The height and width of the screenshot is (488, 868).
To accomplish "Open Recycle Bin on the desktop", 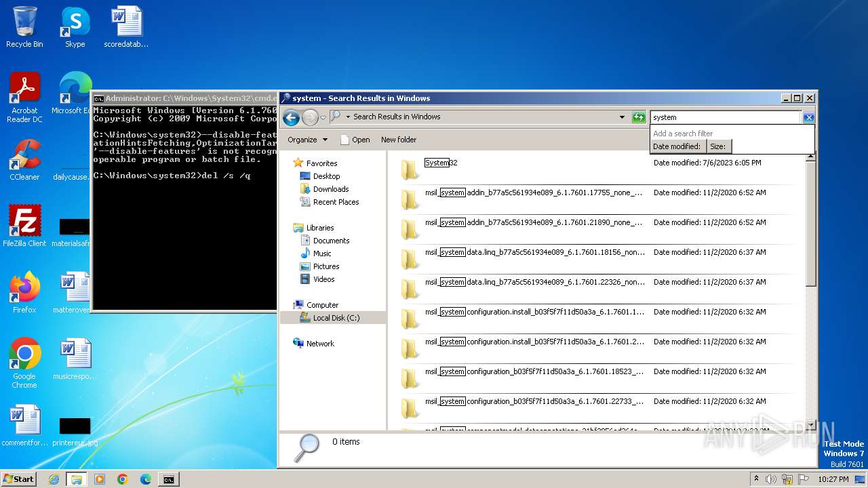I will (24, 27).
